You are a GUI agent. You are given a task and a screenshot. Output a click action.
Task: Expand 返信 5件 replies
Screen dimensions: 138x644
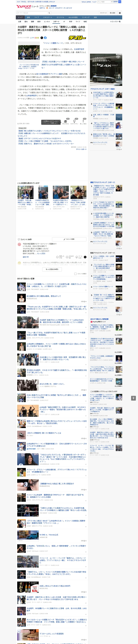pos(26,257)
